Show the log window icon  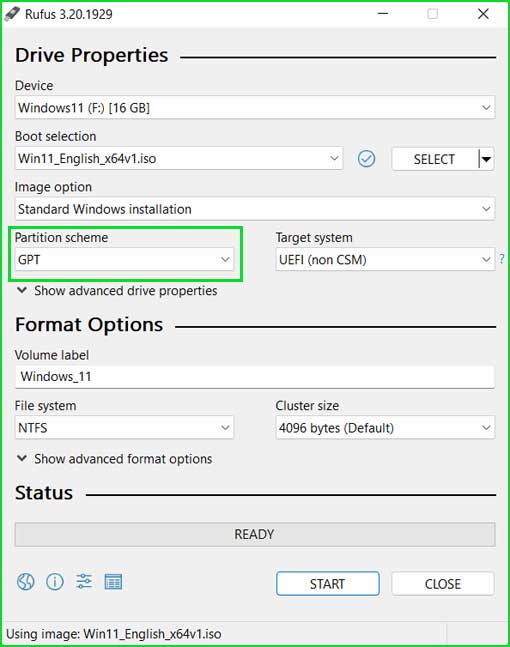pos(113,582)
